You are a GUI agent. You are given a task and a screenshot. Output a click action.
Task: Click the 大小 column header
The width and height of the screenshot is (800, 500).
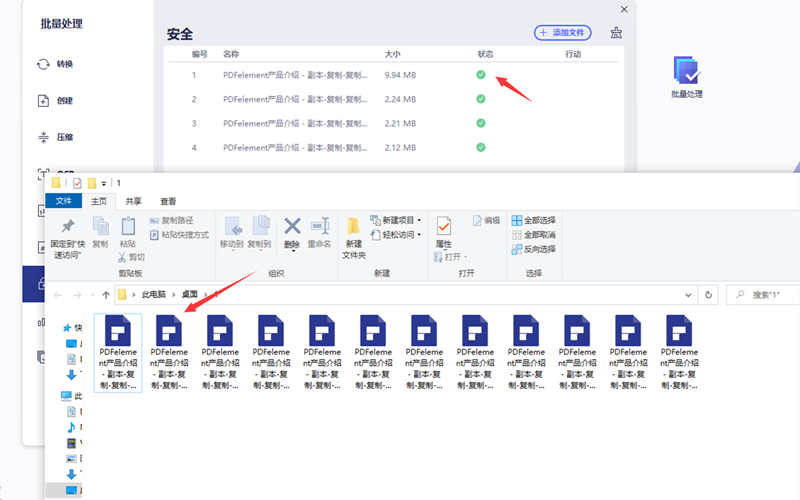pos(392,54)
